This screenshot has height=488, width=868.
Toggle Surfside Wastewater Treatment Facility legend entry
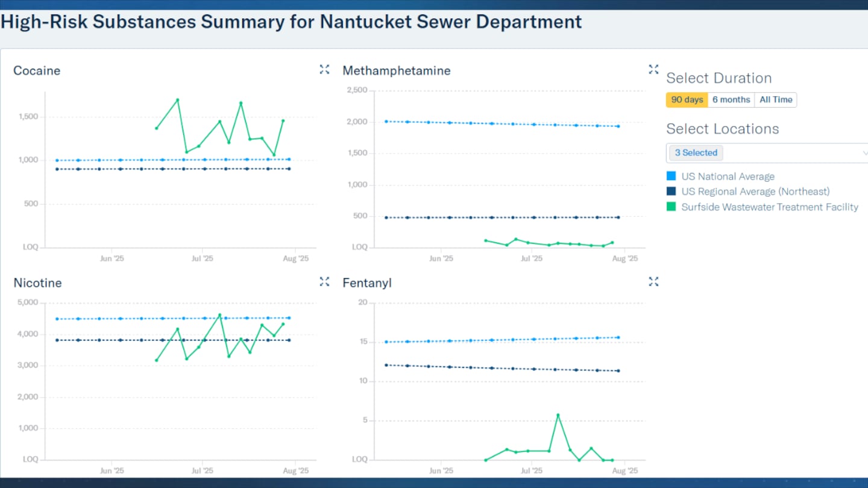(x=769, y=207)
